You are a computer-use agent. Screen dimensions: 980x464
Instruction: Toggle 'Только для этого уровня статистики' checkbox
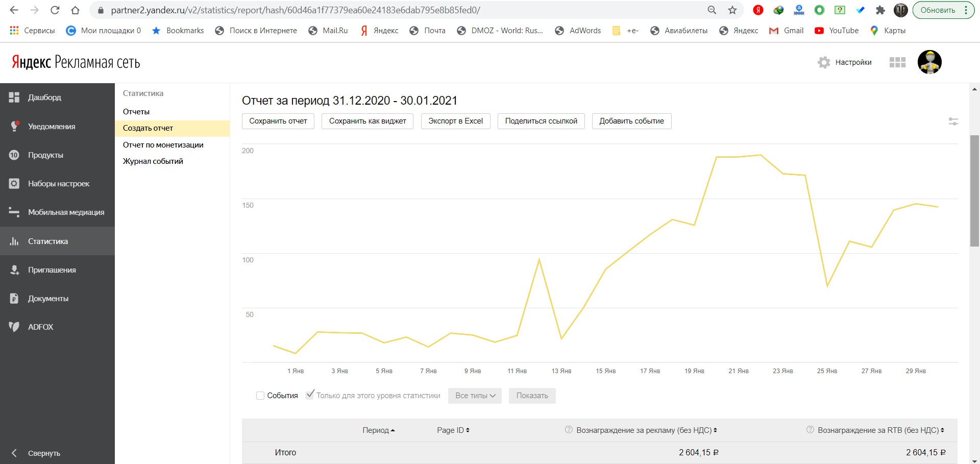tap(310, 395)
